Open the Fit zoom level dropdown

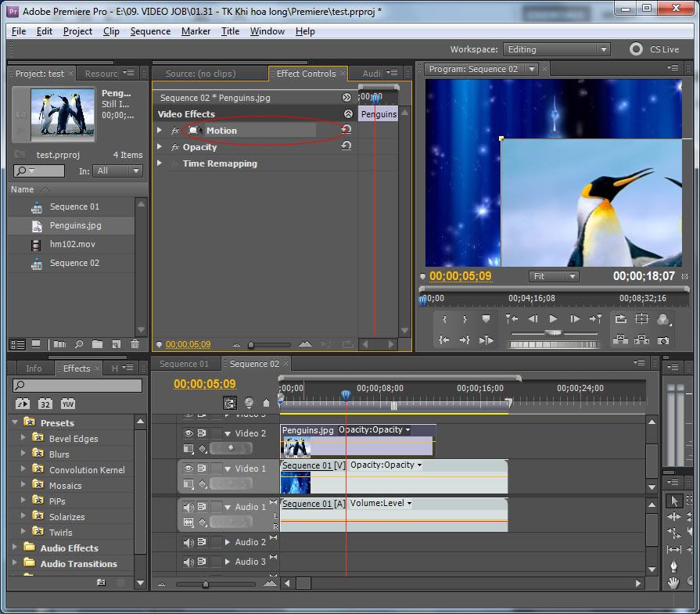[x=554, y=276]
